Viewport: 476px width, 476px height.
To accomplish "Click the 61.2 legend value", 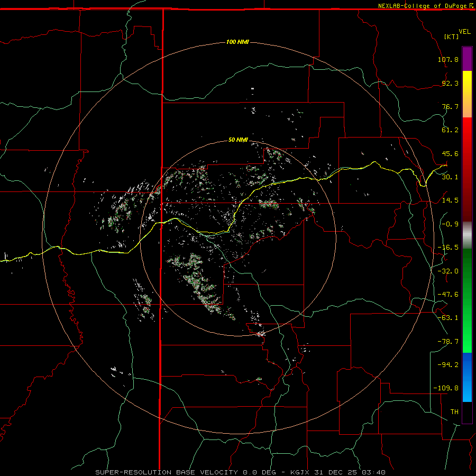I will [x=450, y=130].
